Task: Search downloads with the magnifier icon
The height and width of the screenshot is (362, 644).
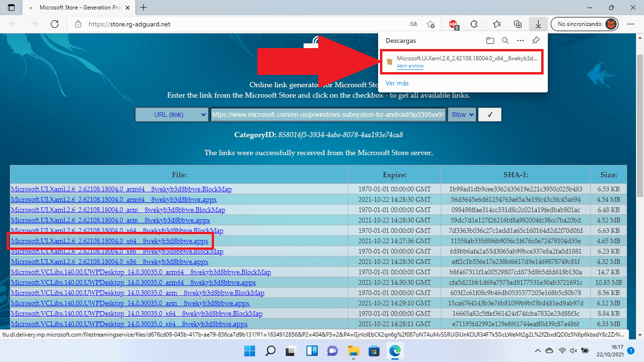Action: coord(505,41)
